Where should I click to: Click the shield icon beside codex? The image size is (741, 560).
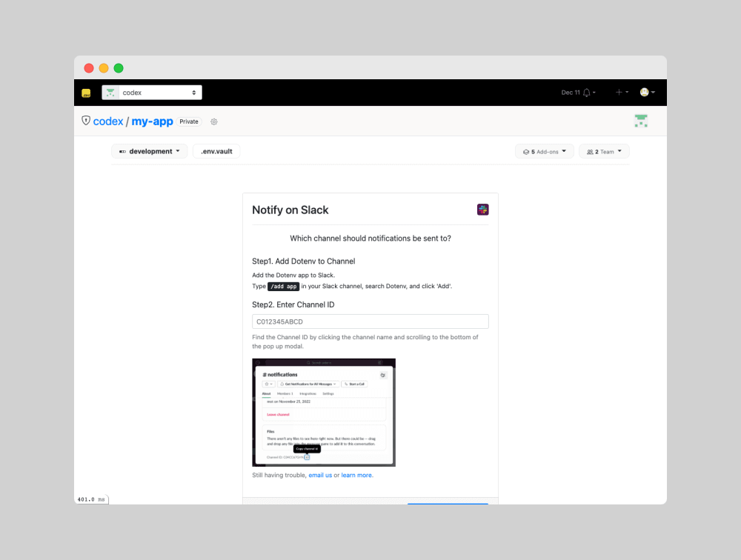pyautogui.click(x=86, y=121)
